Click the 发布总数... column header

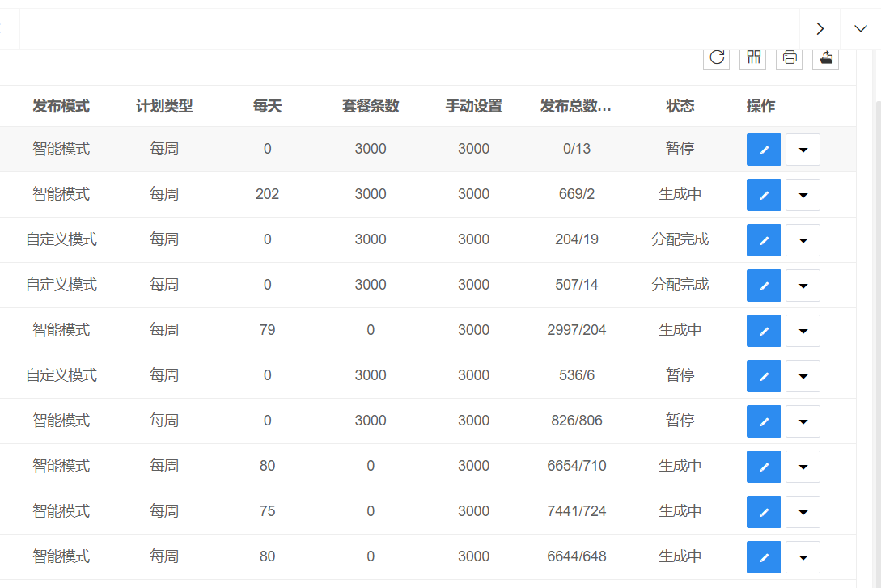pos(576,106)
